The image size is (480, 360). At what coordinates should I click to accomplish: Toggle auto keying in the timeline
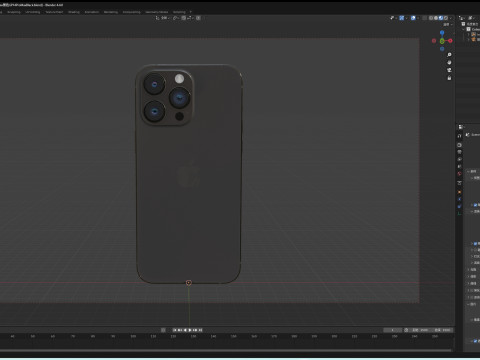click(163, 330)
